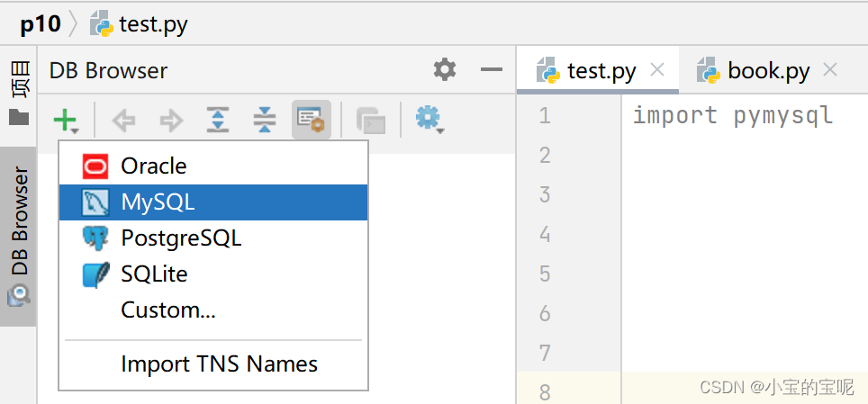
Task: Switch to the test.py editor tab
Action: tap(597, 70)
